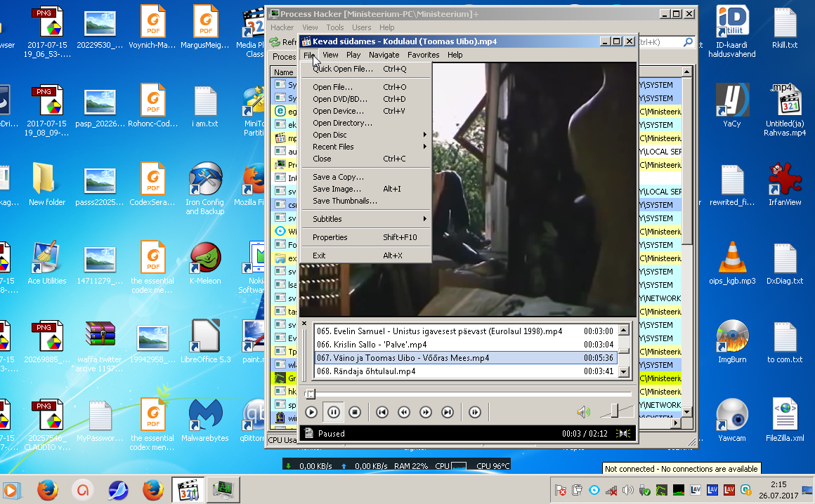Hide the playlist panel with its X

coord(304,324)
